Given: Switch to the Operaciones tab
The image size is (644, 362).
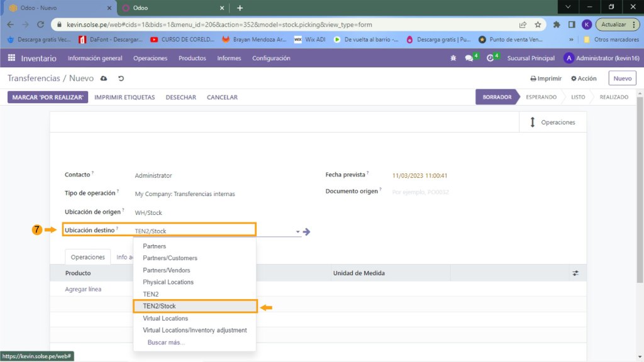Looking at the screenshot, I should [x=87, y=257].
